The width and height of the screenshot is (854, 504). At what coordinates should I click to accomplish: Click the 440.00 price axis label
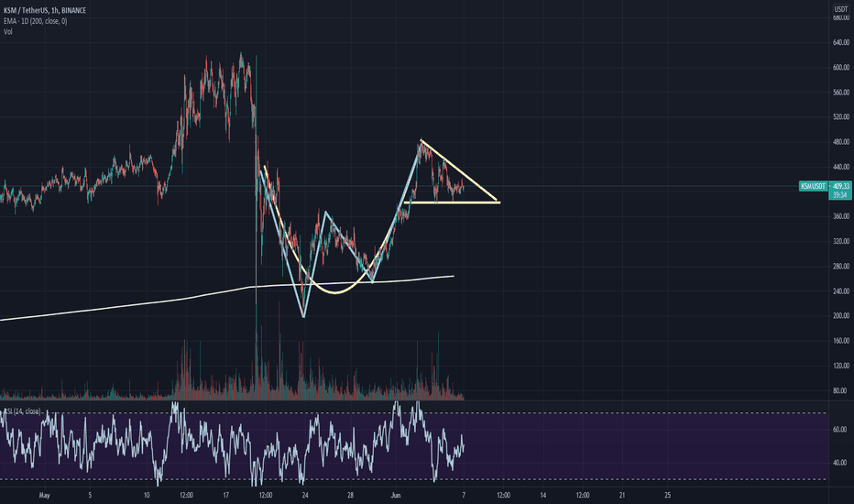click(841, 168)
